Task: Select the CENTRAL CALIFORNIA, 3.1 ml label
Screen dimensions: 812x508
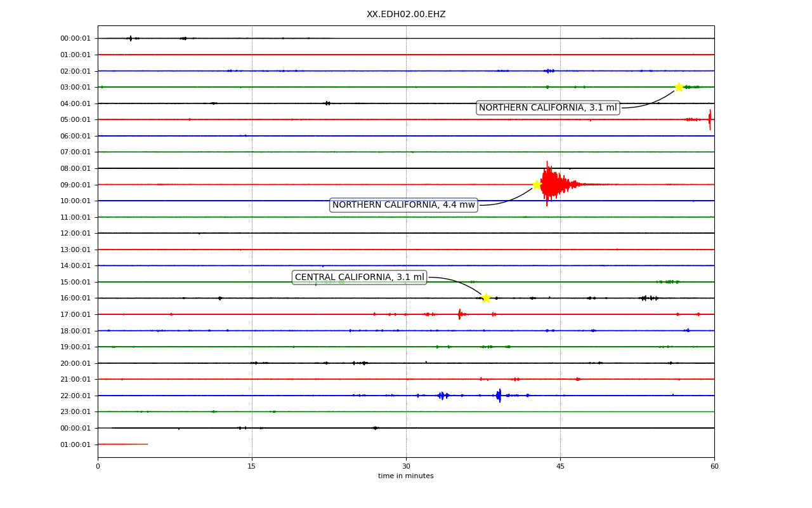Action: [x=359, y=277]
